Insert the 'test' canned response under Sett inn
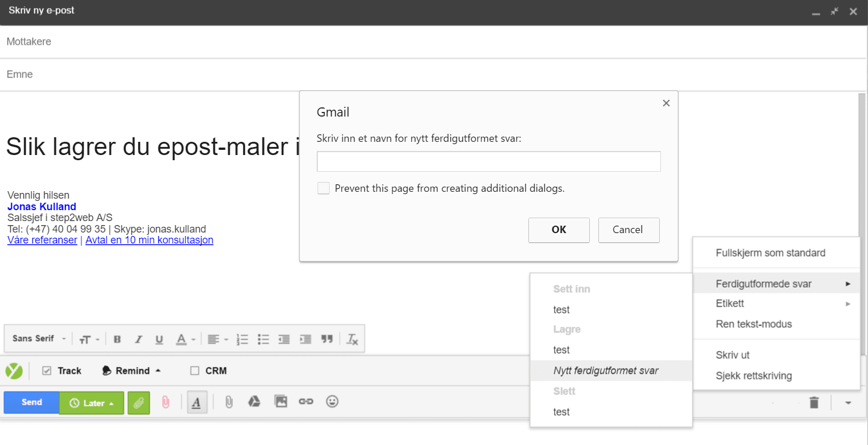The height and width of the screenshot is (445, 868). tap(611, 309)
